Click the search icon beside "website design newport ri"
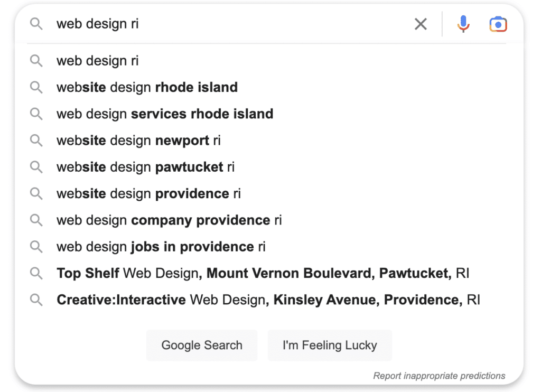Image resolution: width=541 pixels, height=392 pixels. coord(36,141)
